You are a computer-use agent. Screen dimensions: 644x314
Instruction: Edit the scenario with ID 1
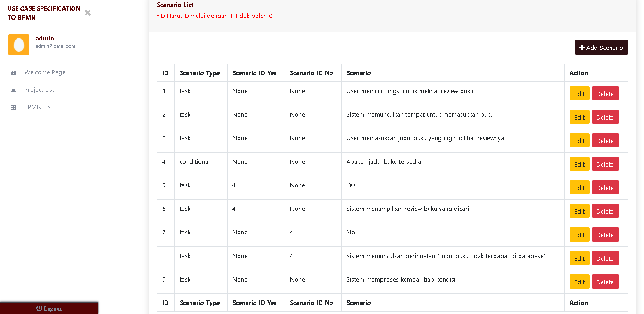coord(579,93)
